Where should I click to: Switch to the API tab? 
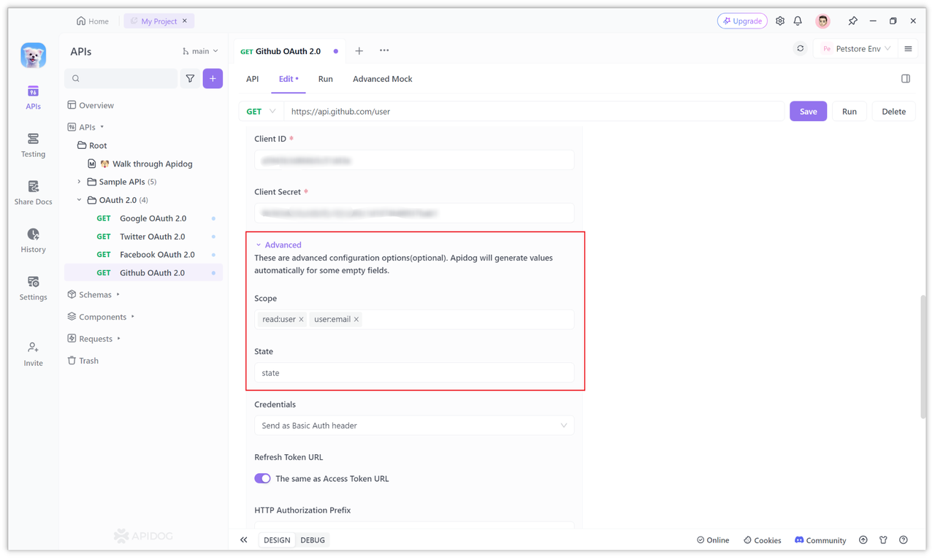(252, 79)
